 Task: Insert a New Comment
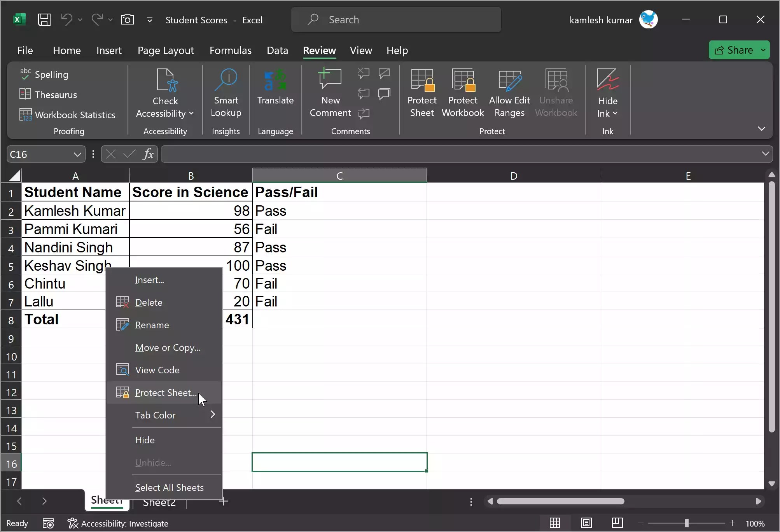(330, 93)
